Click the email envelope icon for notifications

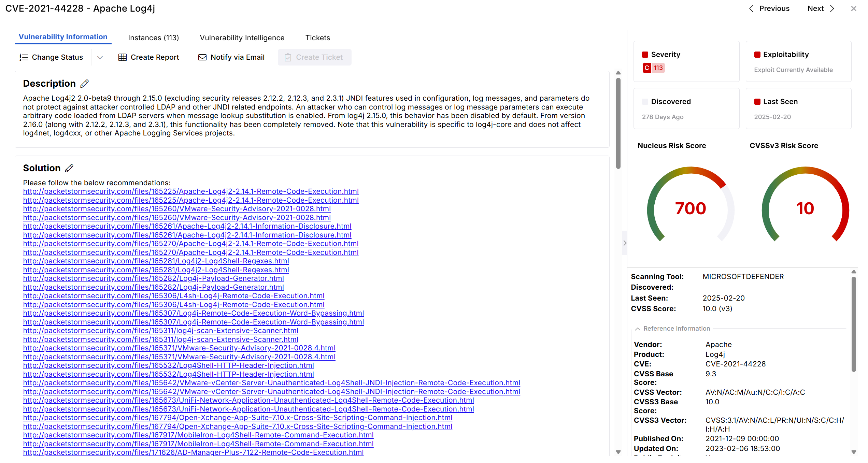click(202, 57)
